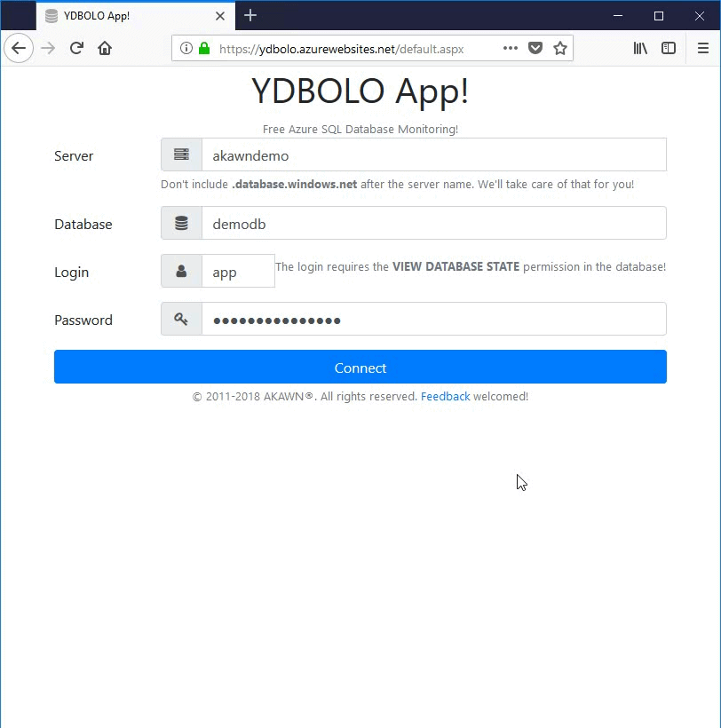Bookmark this page with the star
Screen dimensions: 721x728
(560, 48)
